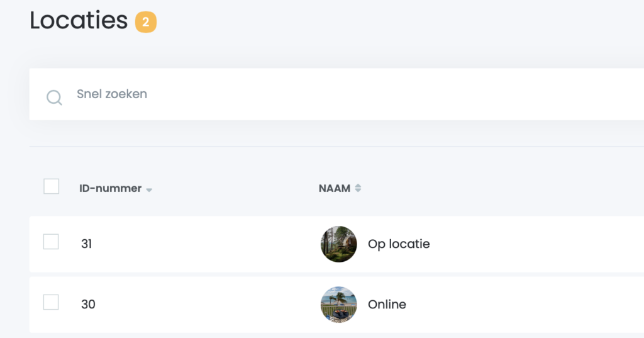Check the box for row 30
Image resolution: width=644 pixels, height=338 pixels.
tap(51, 302)
